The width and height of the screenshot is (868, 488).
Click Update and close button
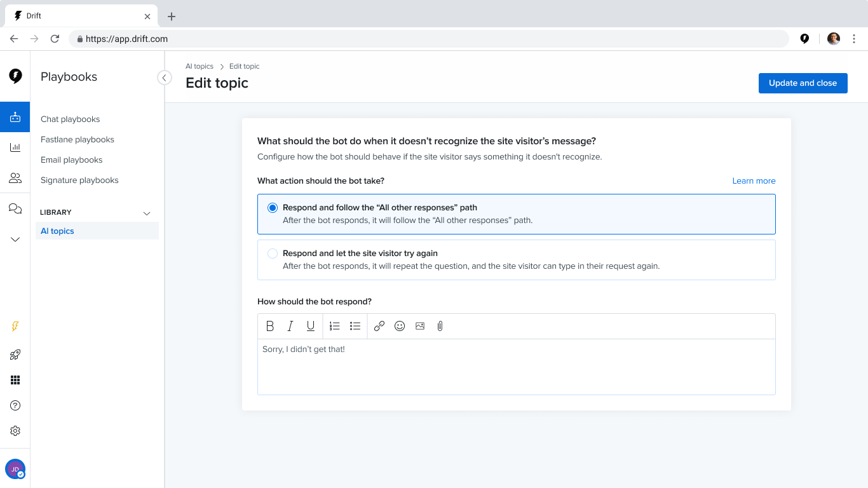coord(803,83)
